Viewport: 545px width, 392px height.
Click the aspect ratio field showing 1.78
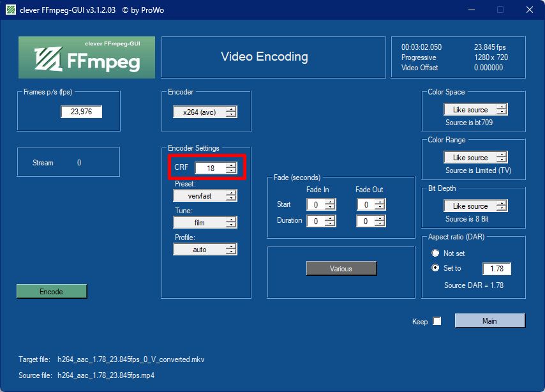(497, 269)
